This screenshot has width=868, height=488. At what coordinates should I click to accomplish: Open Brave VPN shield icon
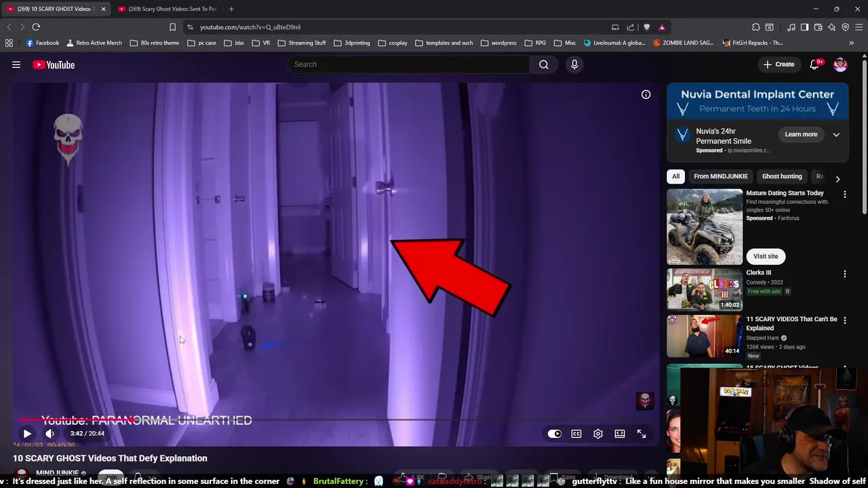tap(846, 27)
